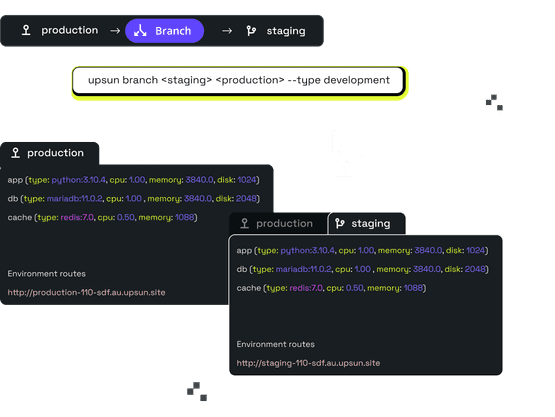Click the app python:3.10.4 line in the staging panel
Screen dimensions: 555x417
tap(362, 250)
